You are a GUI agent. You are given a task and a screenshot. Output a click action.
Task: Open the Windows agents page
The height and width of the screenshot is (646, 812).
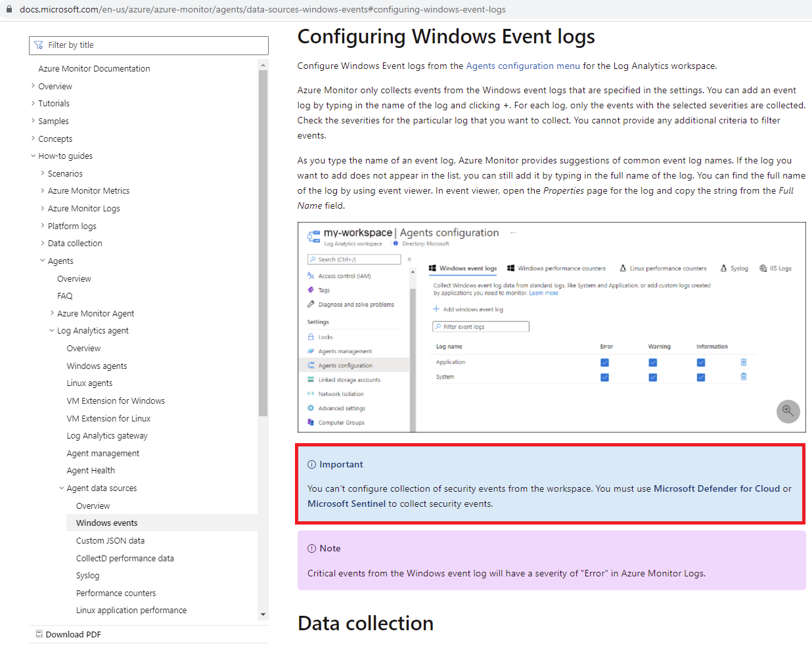[97, 366]
